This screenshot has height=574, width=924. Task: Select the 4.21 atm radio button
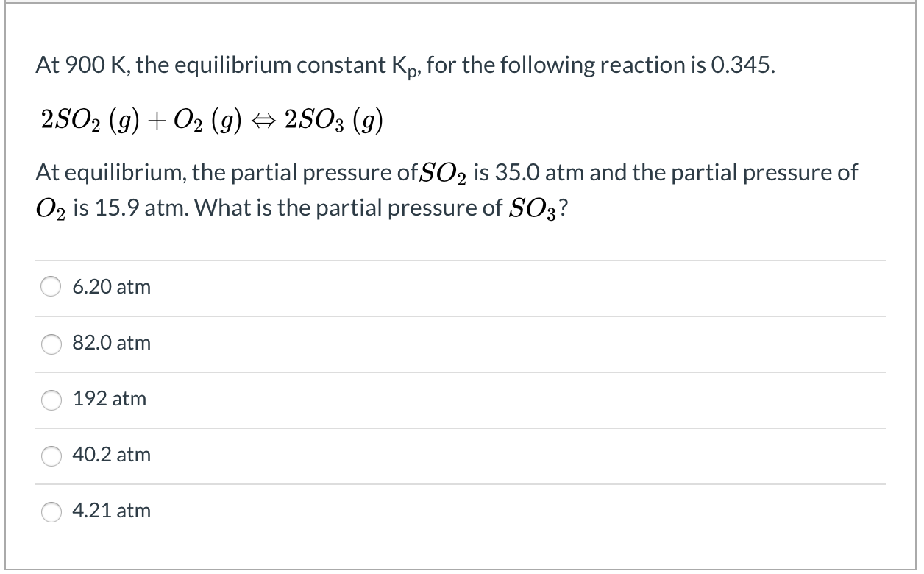coord(51,511)
